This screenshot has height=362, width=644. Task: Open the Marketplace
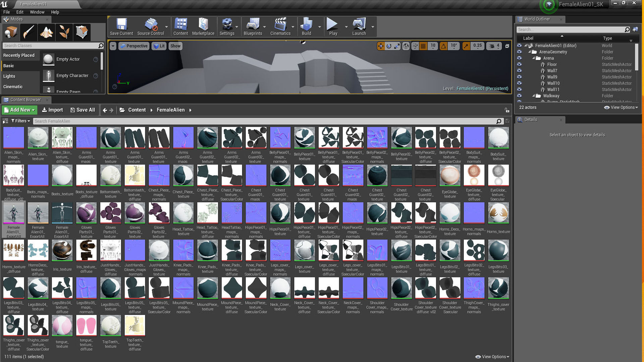(203, 27)
